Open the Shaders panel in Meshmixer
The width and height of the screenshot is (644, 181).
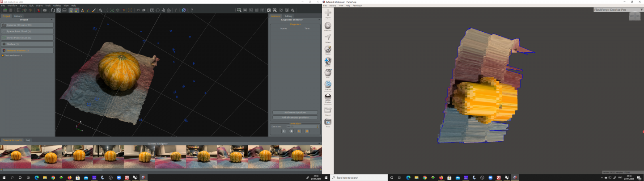tap(328, 98)
